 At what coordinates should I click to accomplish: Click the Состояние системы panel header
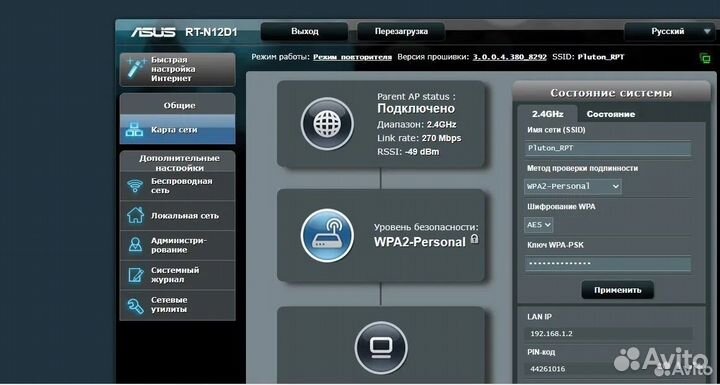click(x=611, y=93)
